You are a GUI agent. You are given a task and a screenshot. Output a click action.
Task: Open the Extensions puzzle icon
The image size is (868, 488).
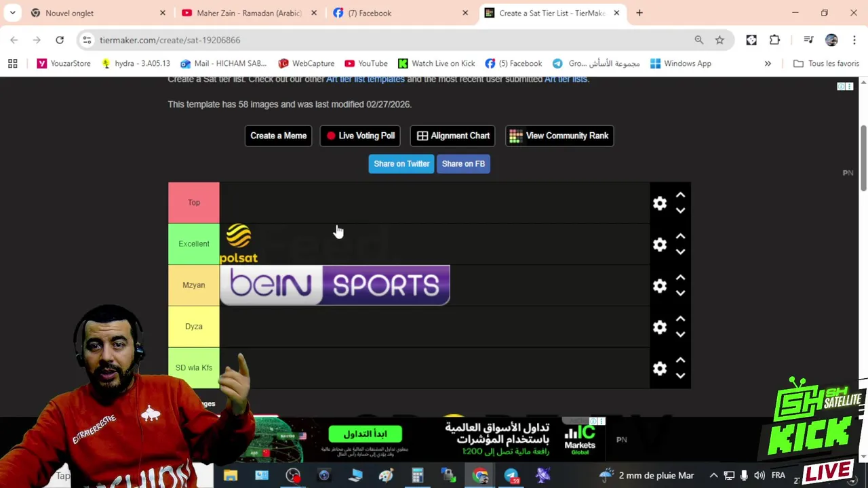point(774,40)
